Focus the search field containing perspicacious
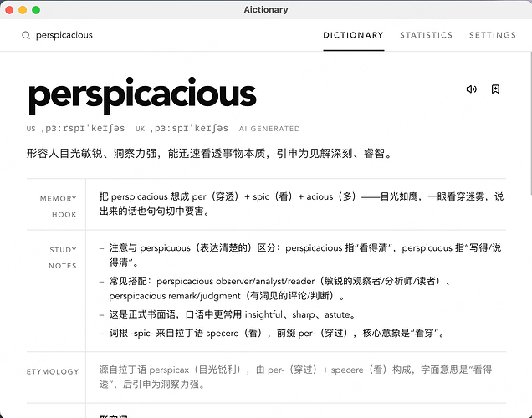532x418 pixels. (x=64, y=35)
